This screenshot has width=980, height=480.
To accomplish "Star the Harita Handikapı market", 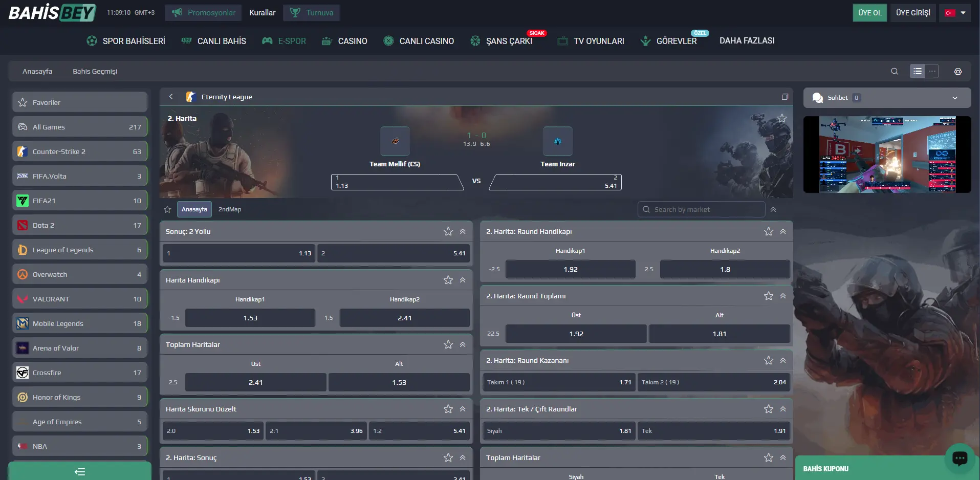I will pos(448,280).
